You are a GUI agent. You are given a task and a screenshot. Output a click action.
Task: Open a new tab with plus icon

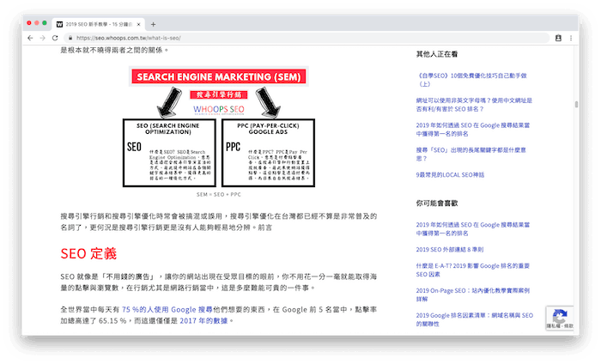pos(154,24)
